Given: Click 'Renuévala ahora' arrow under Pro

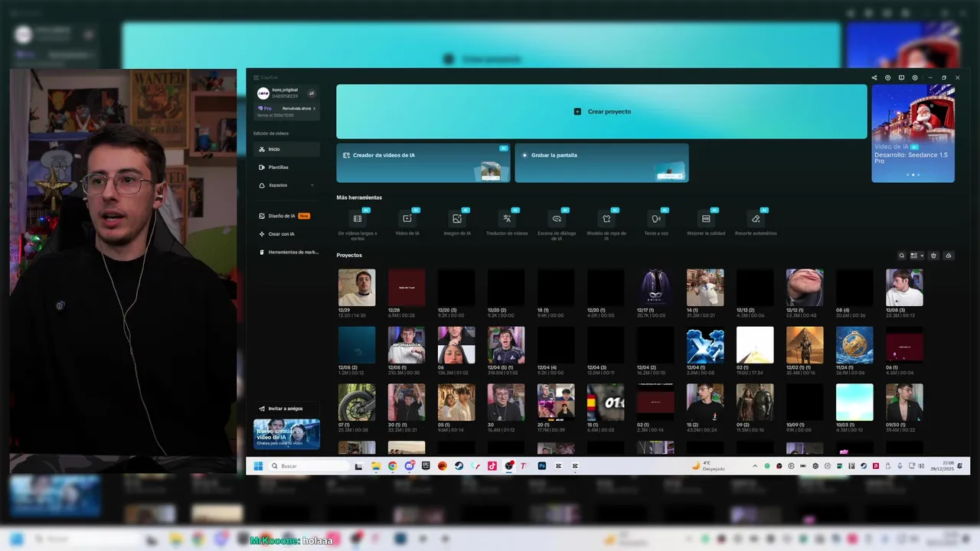Looking at the screenshot, I should point(314,109).
